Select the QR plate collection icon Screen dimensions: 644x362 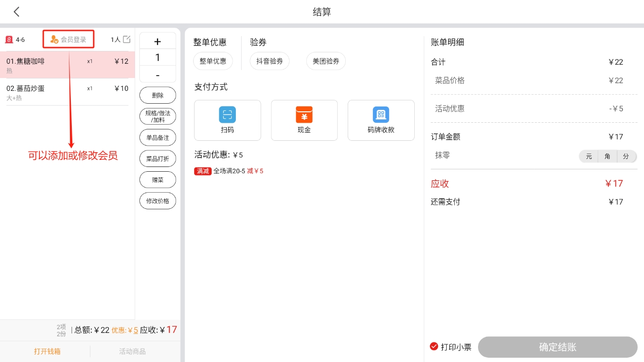[381, 115]
